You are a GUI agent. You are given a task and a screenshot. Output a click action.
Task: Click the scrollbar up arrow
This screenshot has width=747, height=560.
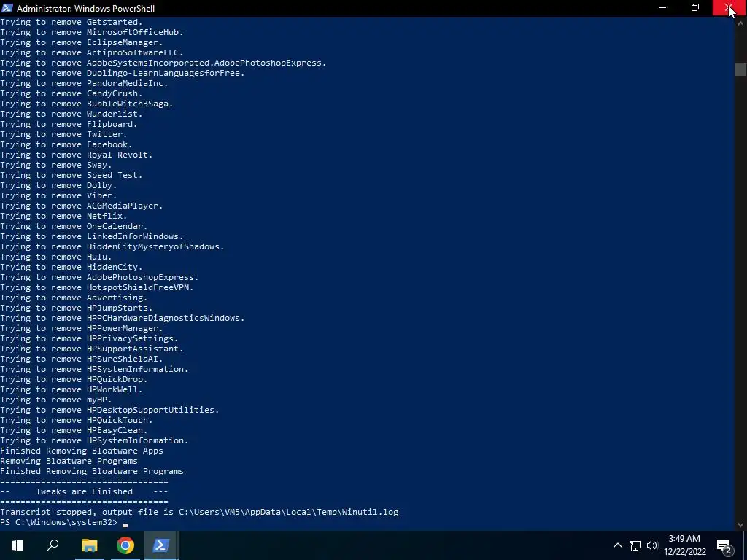[740, 23]
